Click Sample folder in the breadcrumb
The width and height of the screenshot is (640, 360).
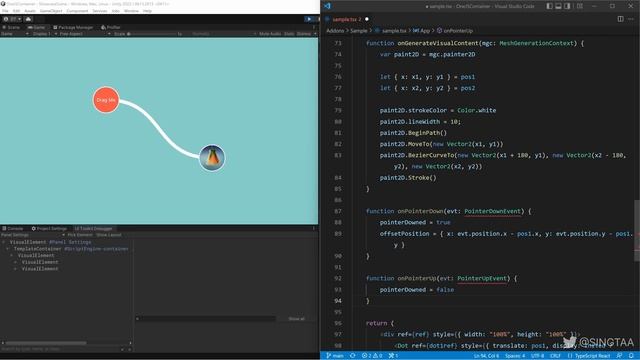point(359,31)
